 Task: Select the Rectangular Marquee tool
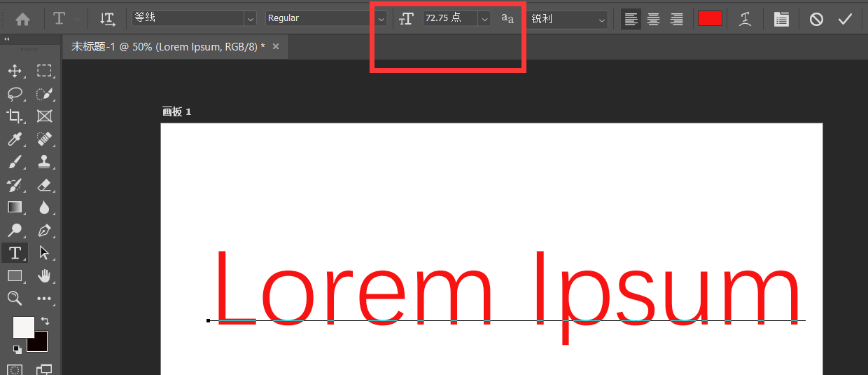click(44, 71)
